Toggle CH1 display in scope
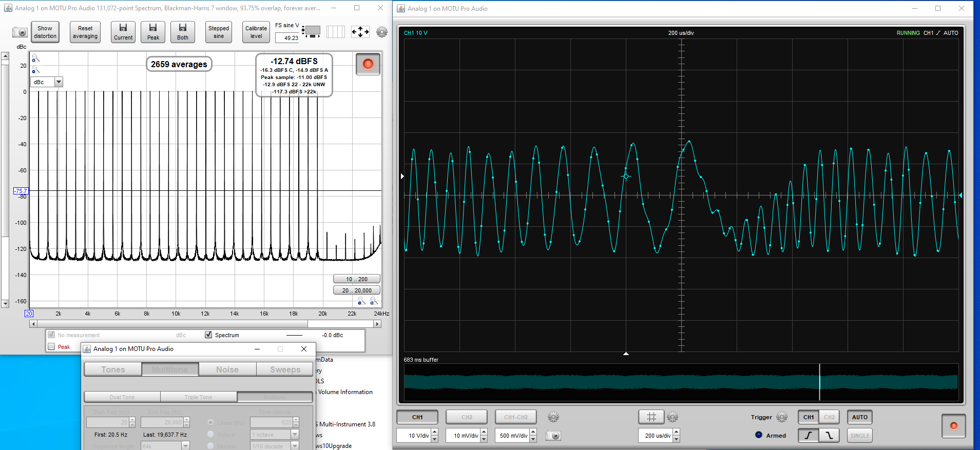 pyautogui.click(x=417, y=417)
